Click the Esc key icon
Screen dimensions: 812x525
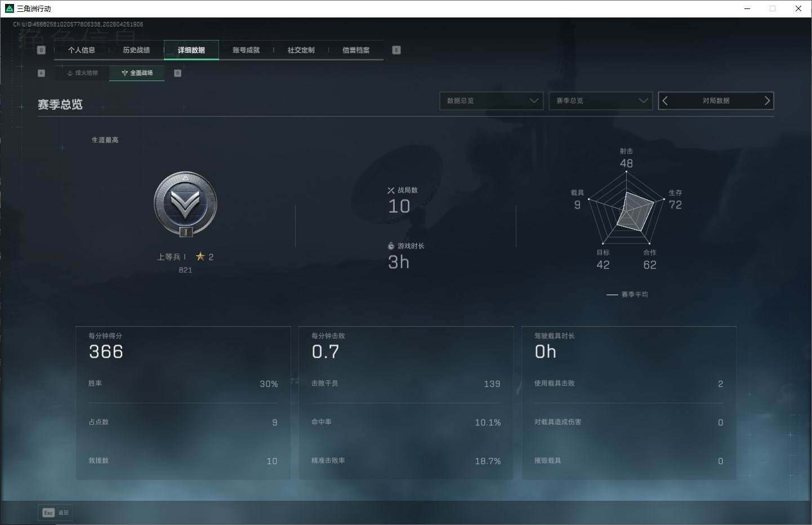coord(48,513)
